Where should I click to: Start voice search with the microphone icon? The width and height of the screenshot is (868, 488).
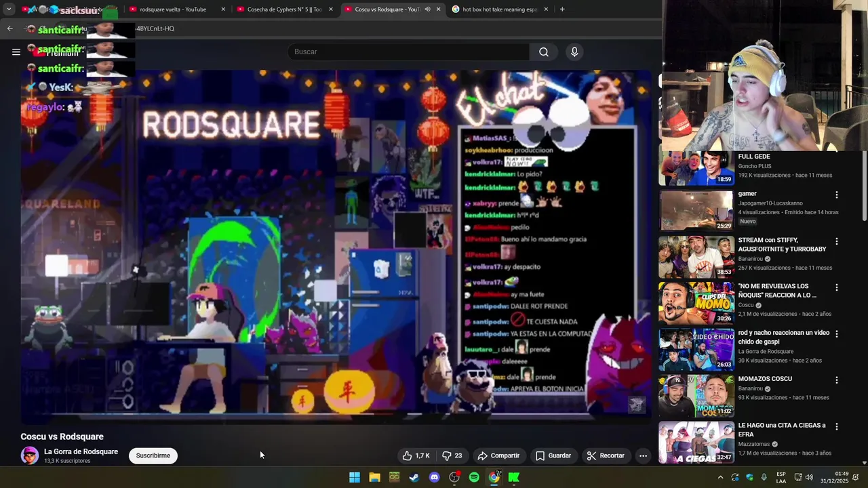point(574,52)
